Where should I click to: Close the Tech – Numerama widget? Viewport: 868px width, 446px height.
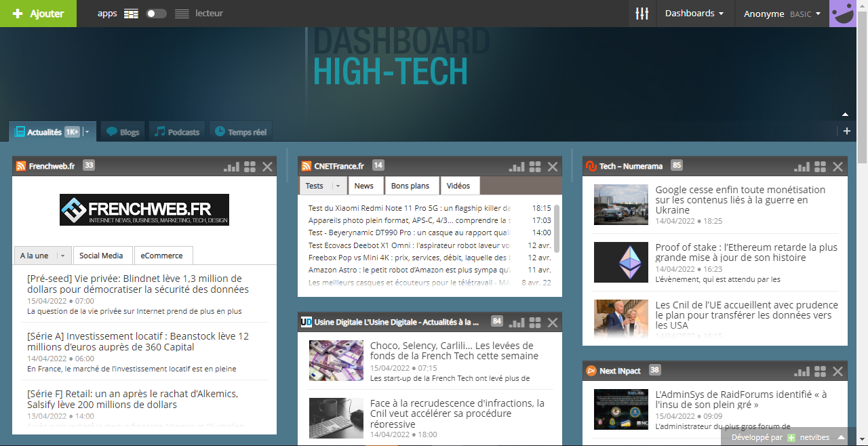pos(837,166)
